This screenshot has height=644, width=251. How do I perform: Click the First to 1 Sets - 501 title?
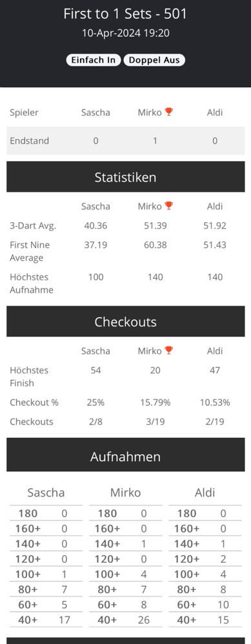(125, 14)
